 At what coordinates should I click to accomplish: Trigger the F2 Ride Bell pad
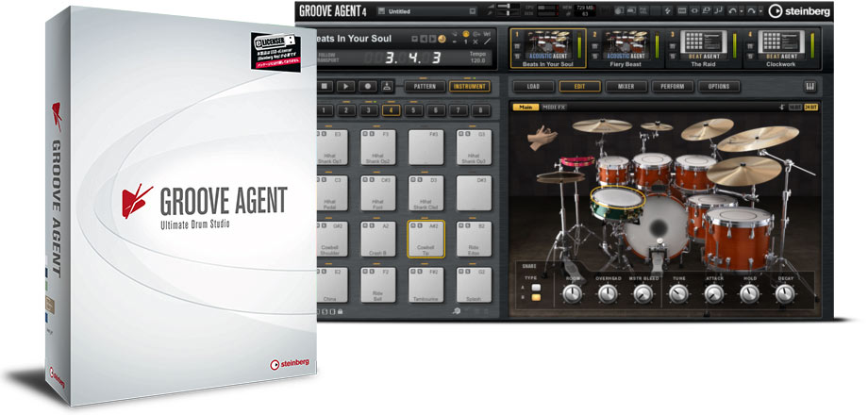[x=378, y=285]
